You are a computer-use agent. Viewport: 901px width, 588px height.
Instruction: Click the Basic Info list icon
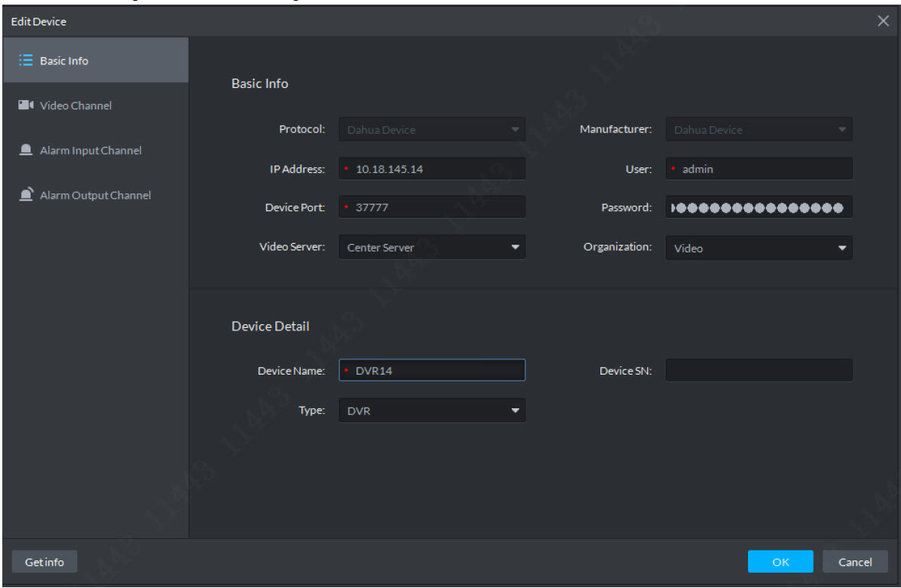[25, 60]
